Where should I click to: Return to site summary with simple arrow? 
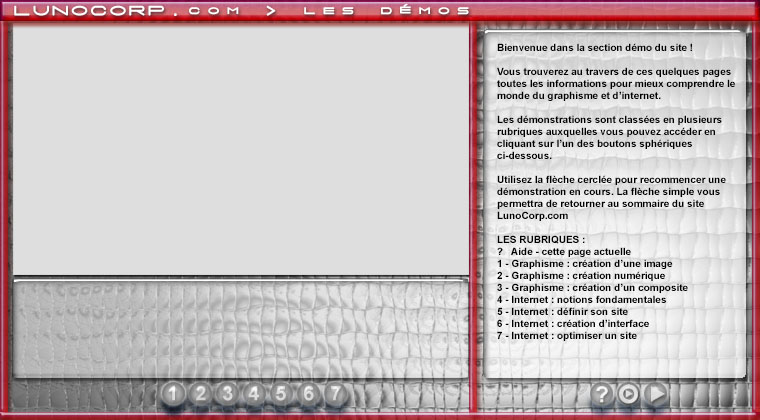coord(656,394)
